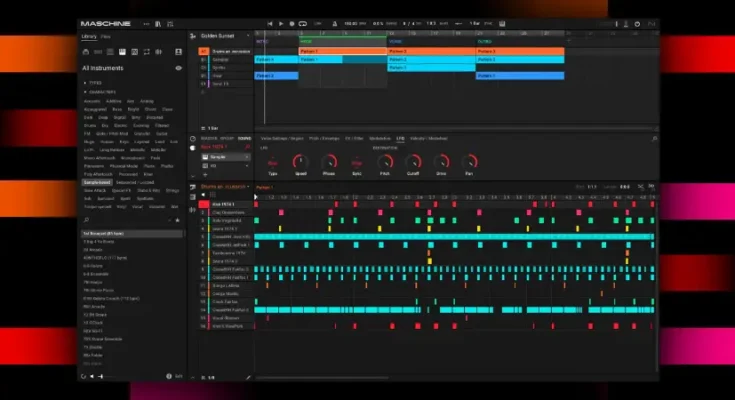Expand the TYPES filter section
The height and width of the screenshot is (400, 735).
click(95, 83)
